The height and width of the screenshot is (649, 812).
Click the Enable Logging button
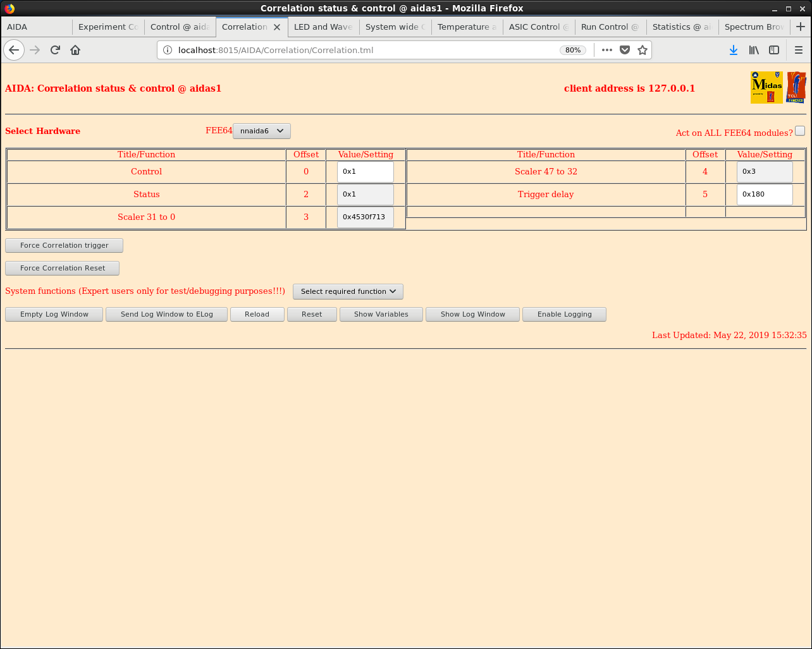564,314
